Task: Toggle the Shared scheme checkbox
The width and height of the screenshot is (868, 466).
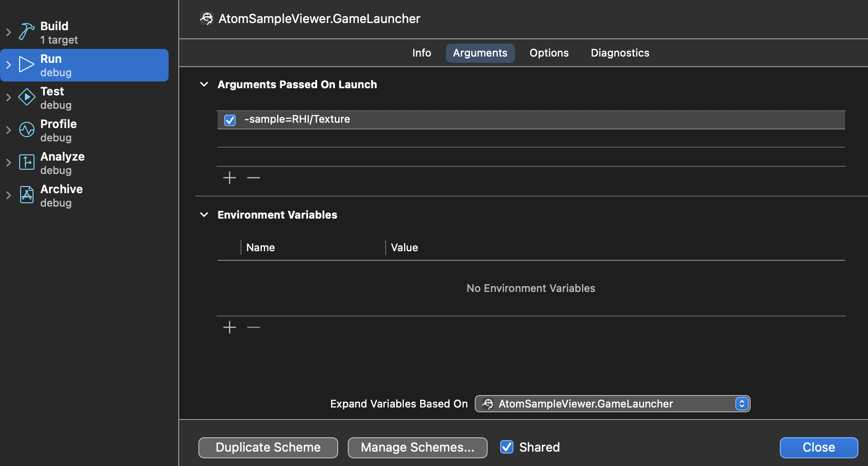Action: (x=506, y=447)
